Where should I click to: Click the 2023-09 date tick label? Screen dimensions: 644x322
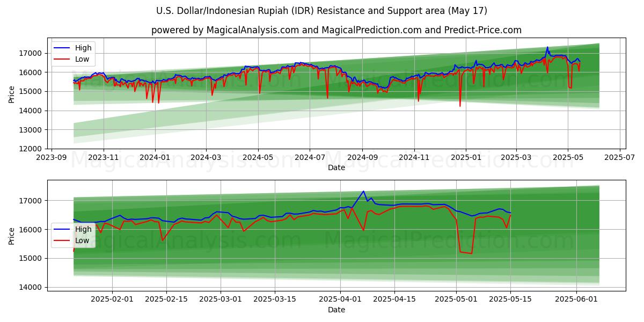[x=52, y=158]
